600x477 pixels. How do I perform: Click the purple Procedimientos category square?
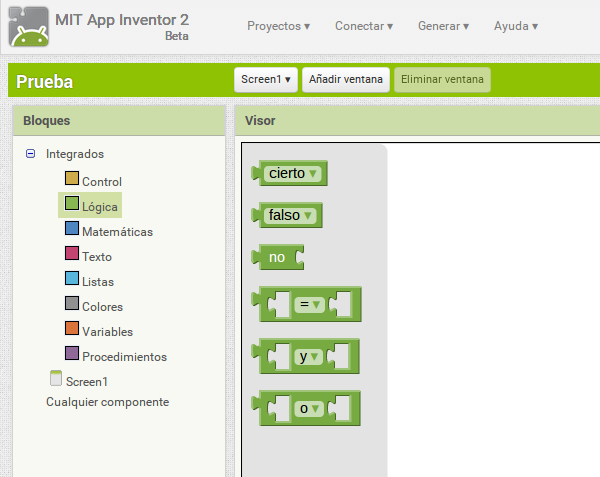point(72,353)
